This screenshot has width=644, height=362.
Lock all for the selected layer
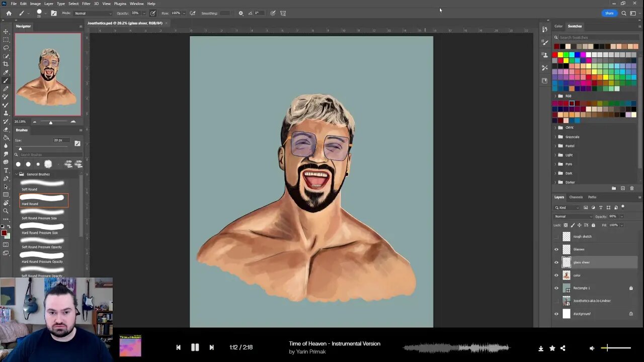pyautogui.click(x=593, y=225)
